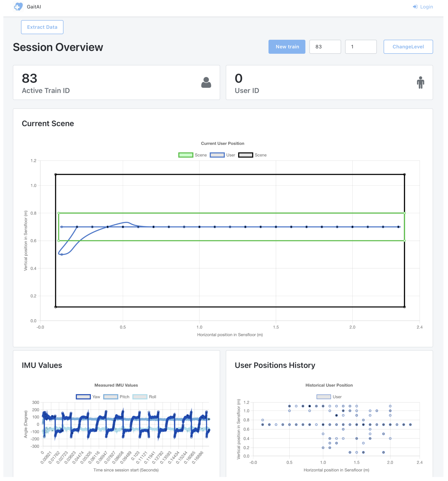Click the GaitAI heart logo icon

(18, 7)
